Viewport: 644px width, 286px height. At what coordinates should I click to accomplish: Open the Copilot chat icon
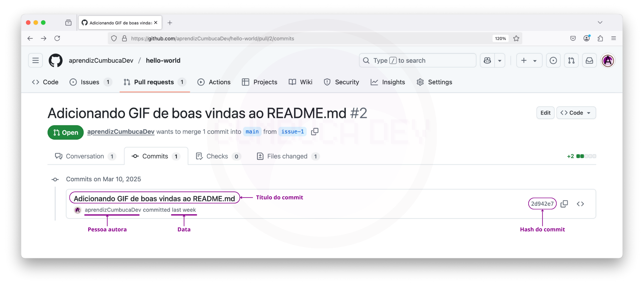pyautogui.click(x=487, y=61)
